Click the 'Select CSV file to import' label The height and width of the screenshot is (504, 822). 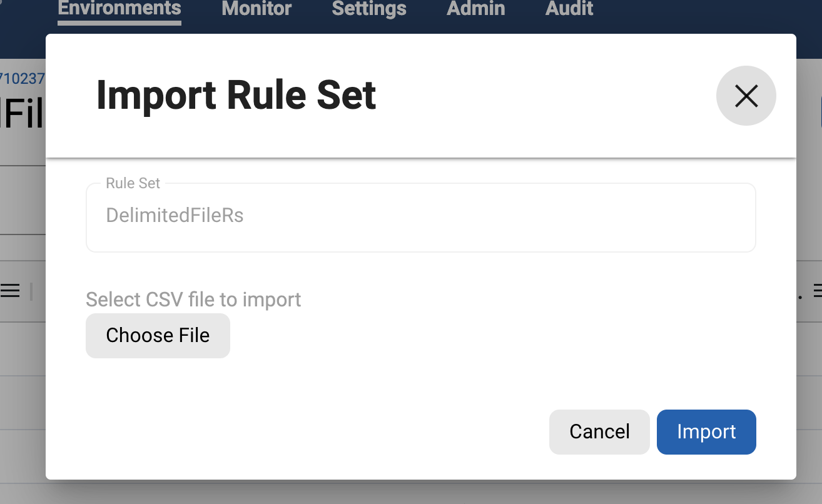[193, 300]
